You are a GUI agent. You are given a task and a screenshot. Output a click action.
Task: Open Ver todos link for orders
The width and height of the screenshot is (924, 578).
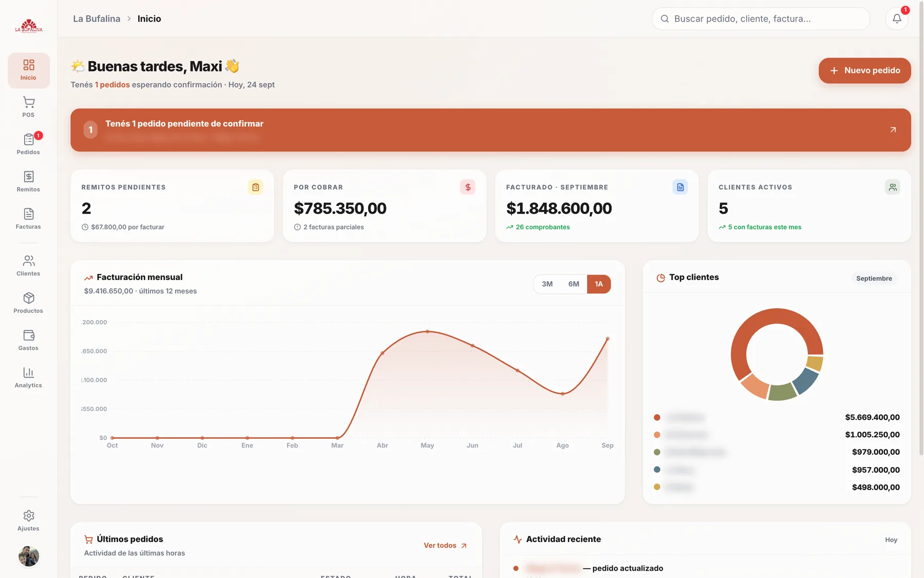pyautogui.click(x=445, y=546)
